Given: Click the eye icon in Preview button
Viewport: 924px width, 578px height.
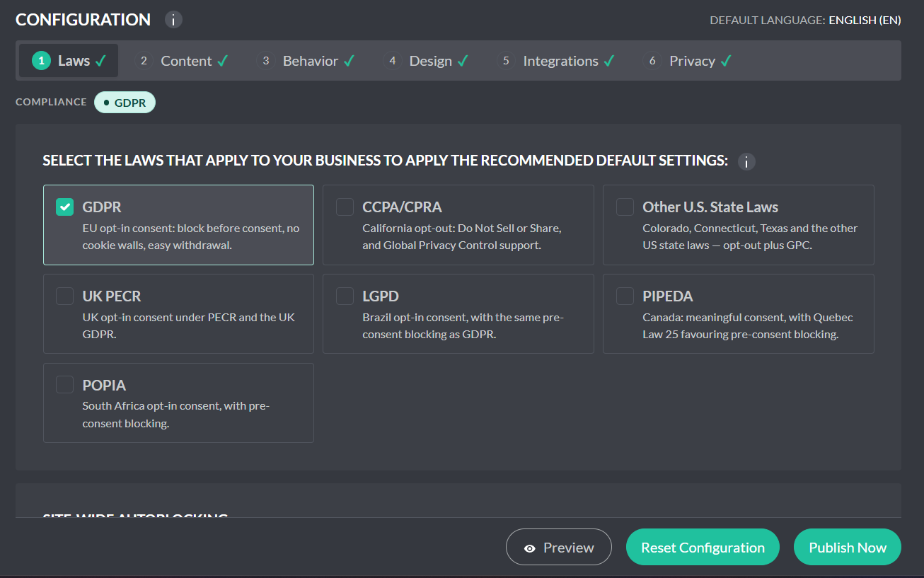Looking at the screenshot, I should pyautogui.click(x=529, y=548).
